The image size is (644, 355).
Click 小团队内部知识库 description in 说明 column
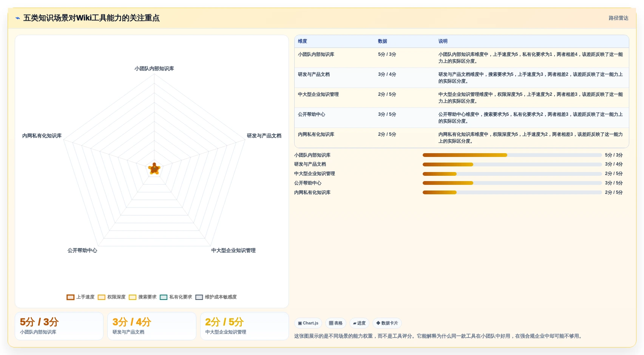531,58
